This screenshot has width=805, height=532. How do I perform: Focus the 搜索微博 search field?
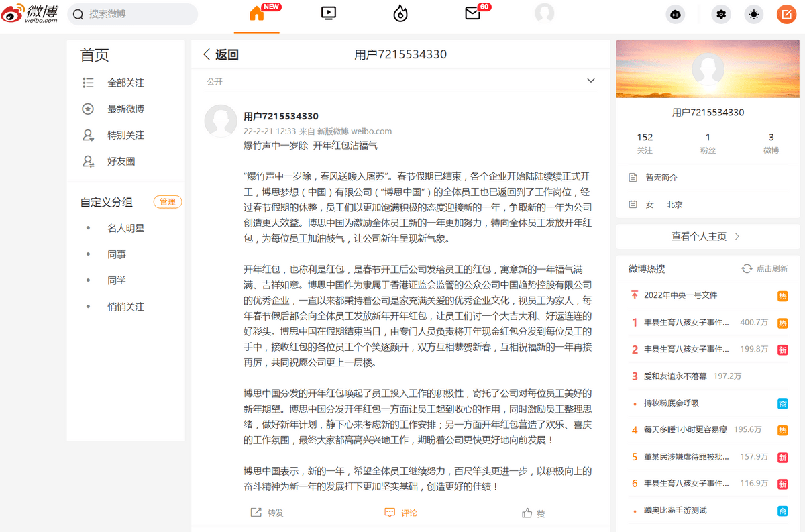(132, 14)
